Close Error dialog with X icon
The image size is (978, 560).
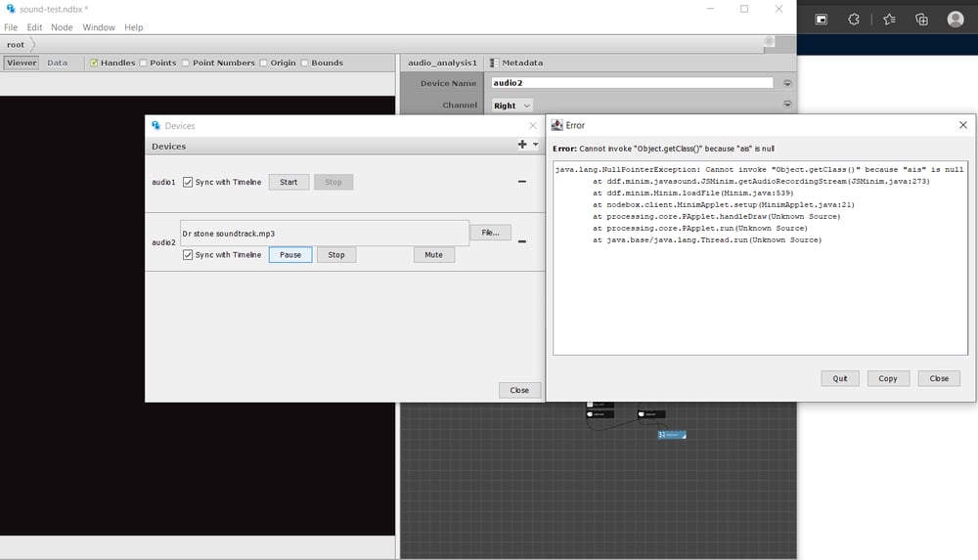[963, 125]
